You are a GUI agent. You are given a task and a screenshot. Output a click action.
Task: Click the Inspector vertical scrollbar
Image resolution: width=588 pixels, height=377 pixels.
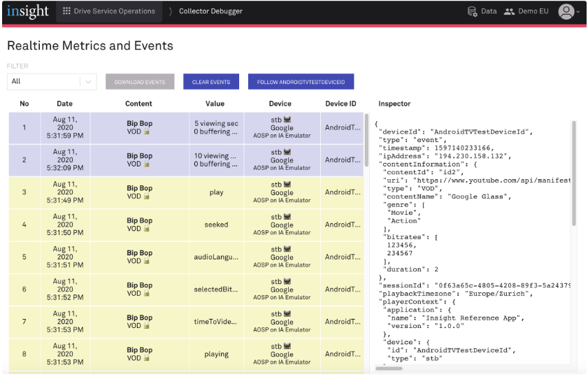574,175
